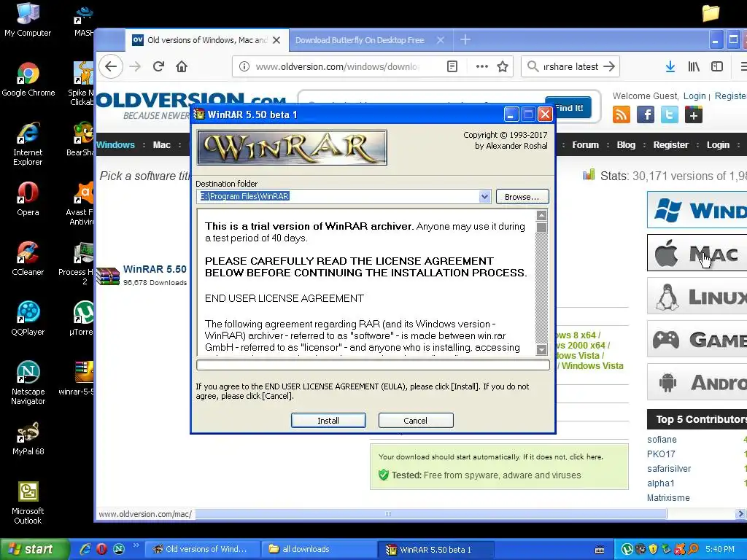Click the Twitter icon on oldversion.com
The width and height of the screenshot is (747, 560).
coord(670,114)
